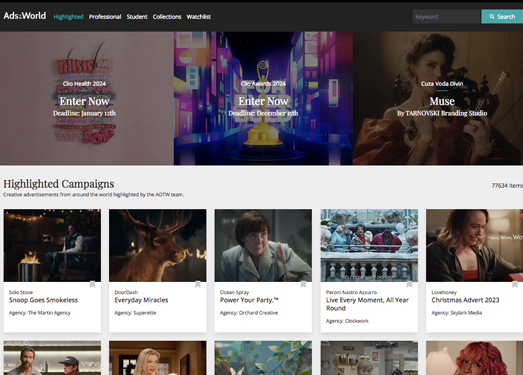Open the Clio Awards 2024 Enter Now banner
Image resolution: width=523 pixels, height=375 pixels.
[x=263, y=98]
